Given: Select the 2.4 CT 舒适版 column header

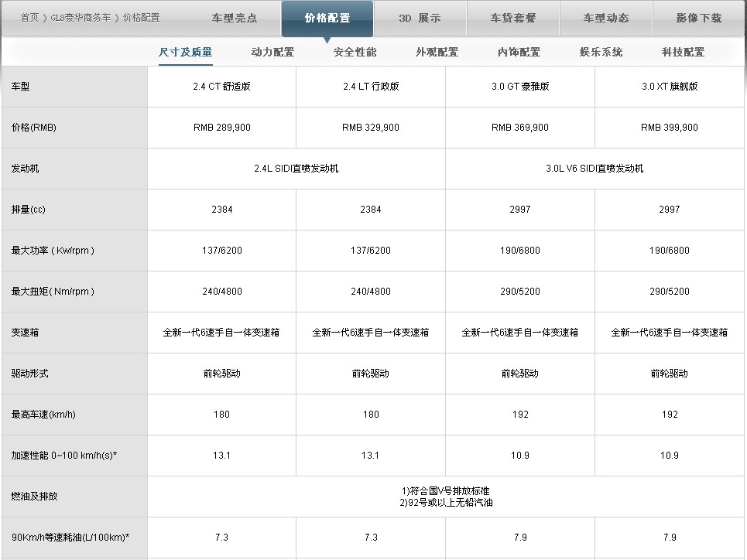Looking at the screenshot, I should [x=221, y=85].
